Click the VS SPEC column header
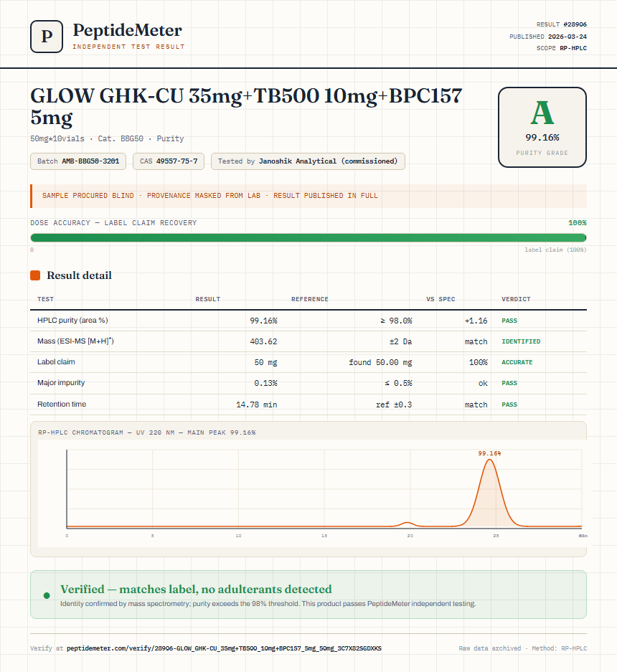Screen dimensions: 617x672 [441, 299]
